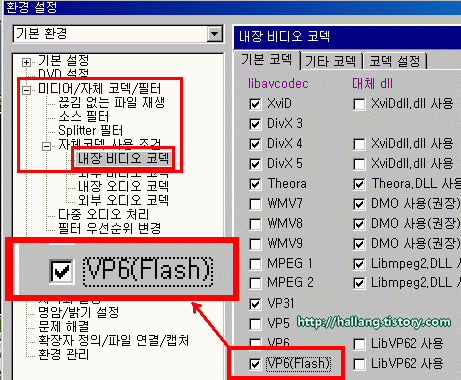The height and width of the screenshot is (380, 461).
Task: Click the 기본 환경 combo box field
Action: point(118,34)
